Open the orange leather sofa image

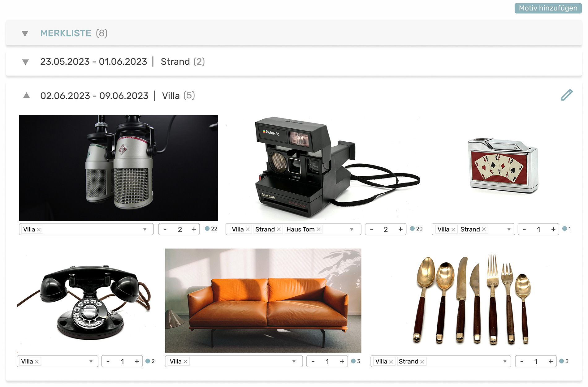pyautogui.click(x=263, y=300)
